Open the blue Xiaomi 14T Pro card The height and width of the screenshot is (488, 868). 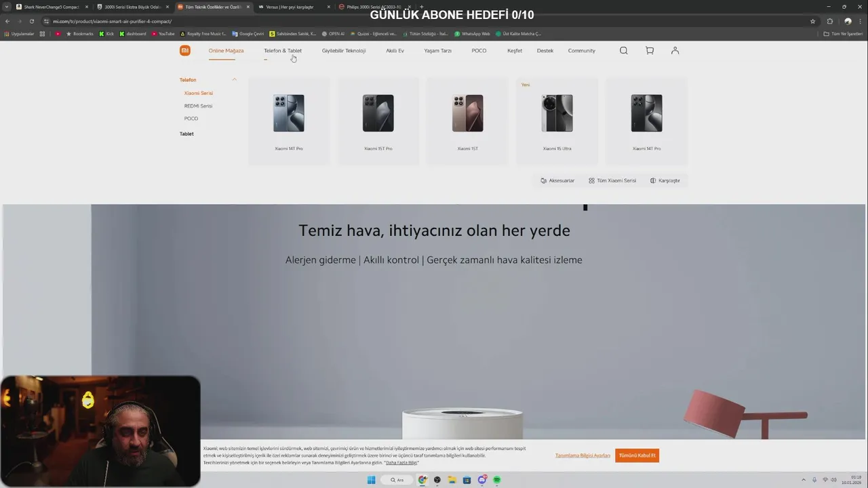click(289, 121)
